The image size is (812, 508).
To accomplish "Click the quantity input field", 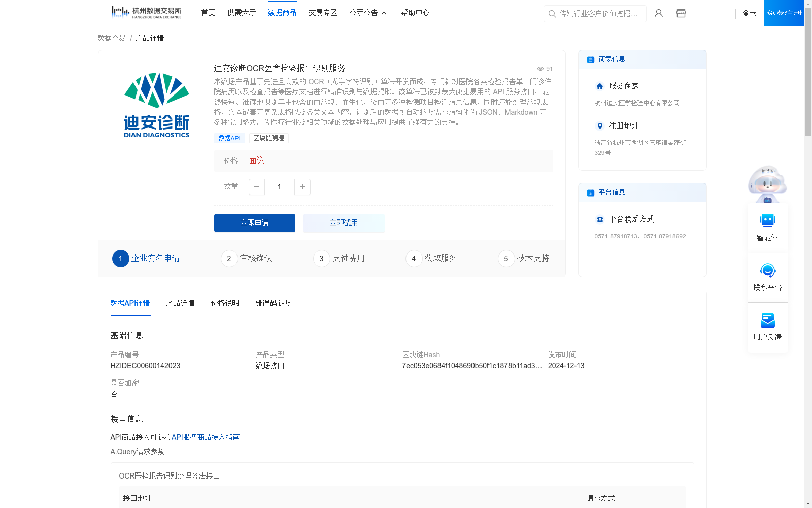I will (280, 187).
